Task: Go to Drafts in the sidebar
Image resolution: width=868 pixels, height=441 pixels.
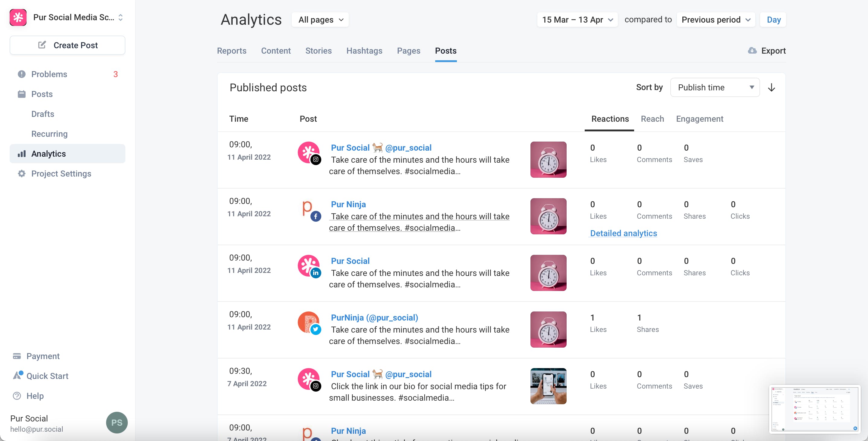Action: click(43, 114)
